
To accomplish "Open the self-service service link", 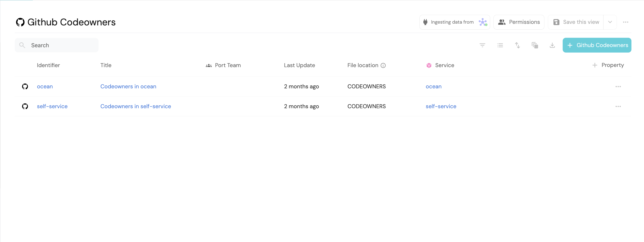I will click(441, 106).
